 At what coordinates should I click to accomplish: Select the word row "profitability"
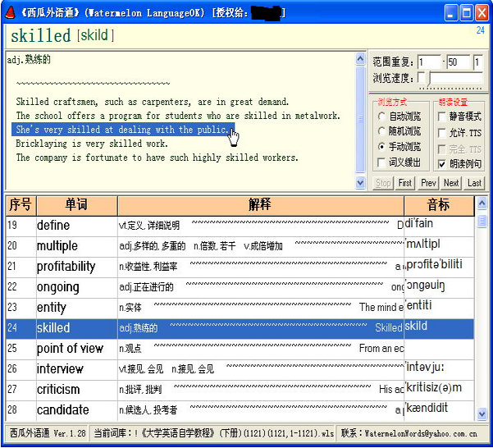pos(66,267)
